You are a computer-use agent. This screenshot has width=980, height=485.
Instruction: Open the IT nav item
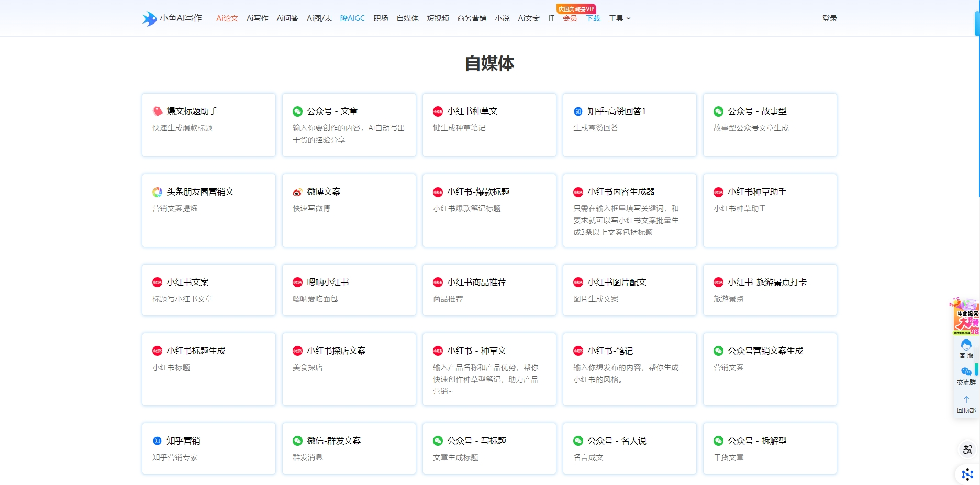click(551, 18)
